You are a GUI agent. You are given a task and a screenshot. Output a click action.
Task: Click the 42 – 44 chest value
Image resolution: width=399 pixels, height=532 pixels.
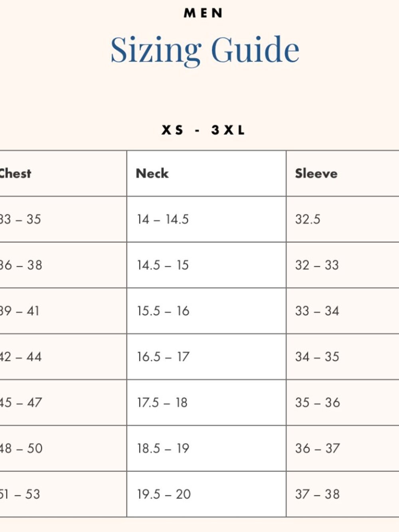tap(20, 357)
